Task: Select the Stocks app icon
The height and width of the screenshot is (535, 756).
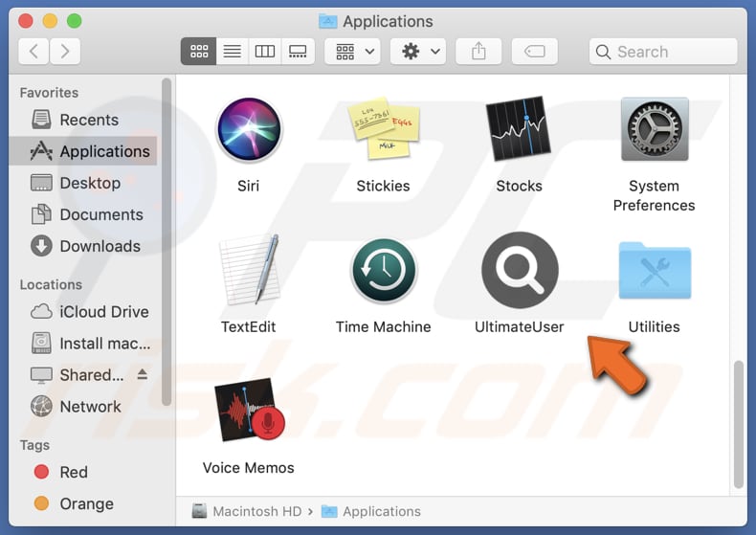Action: (x=519, y=128)
